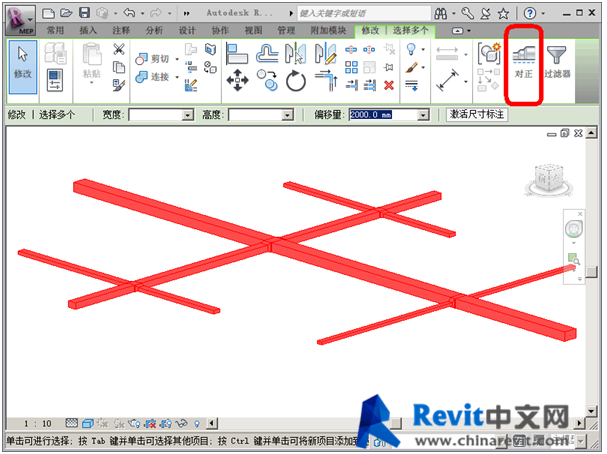Select the Split Element tool

coord(351,50)
